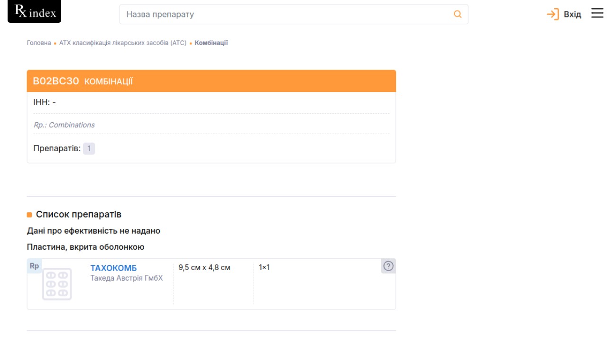The height and width of the screenshot is (364, 607).
Task: Open the ТАХОКОМБ drug link
Action: (113, 268)
